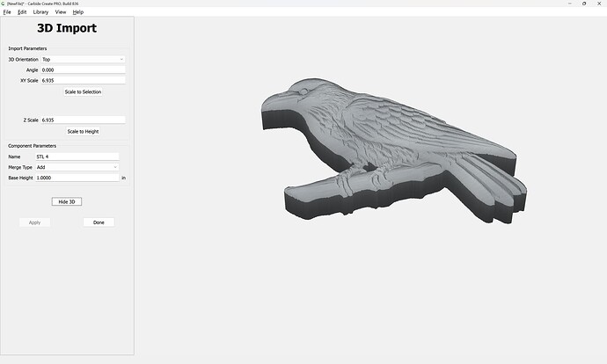Expand the Merge Type dropdown

[77, 167]
